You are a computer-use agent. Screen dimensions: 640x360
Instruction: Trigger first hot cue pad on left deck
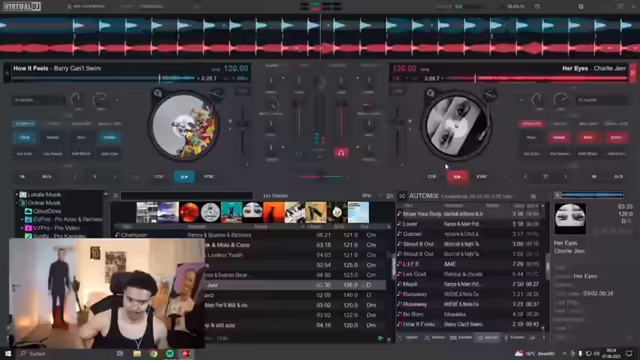[x=25, y=138]
